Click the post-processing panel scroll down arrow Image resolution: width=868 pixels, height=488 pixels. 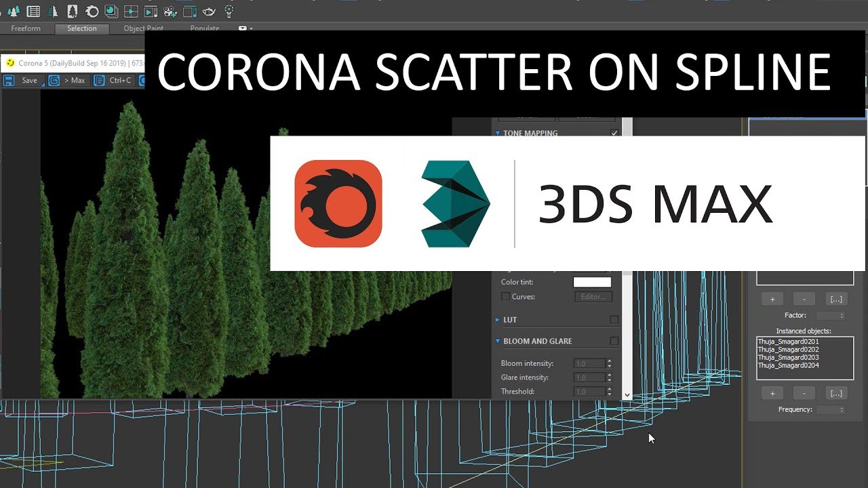[627, 394]
